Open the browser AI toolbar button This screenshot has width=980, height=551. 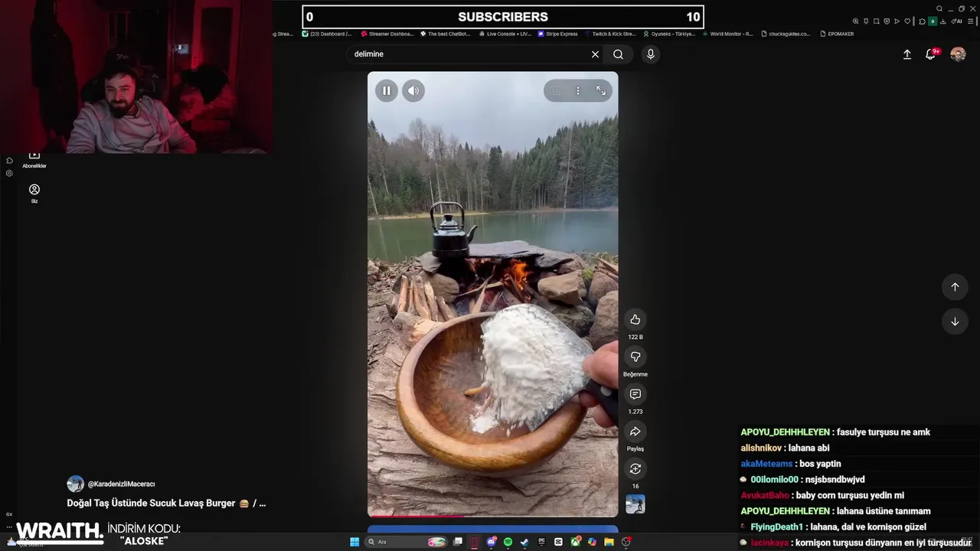[957, 21]
